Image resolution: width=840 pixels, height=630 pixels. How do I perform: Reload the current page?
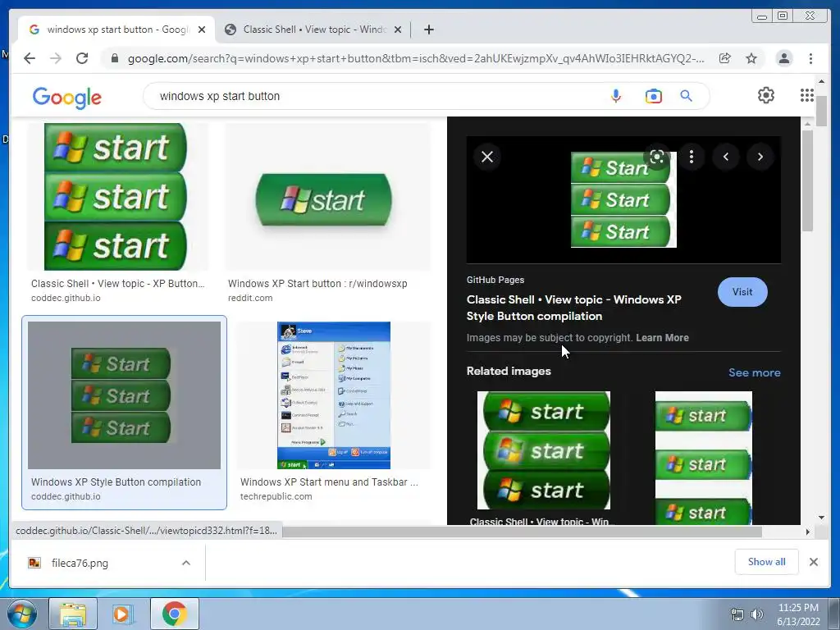[x=82, y=58]
